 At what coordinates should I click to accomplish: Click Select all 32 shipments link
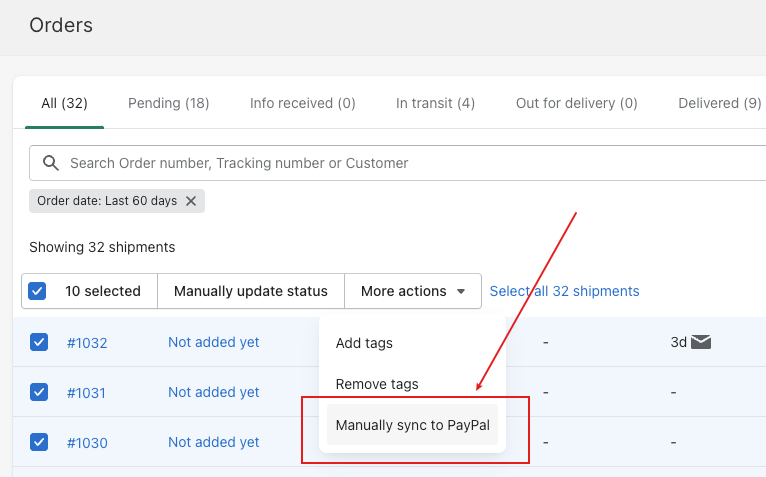[564, 291]
